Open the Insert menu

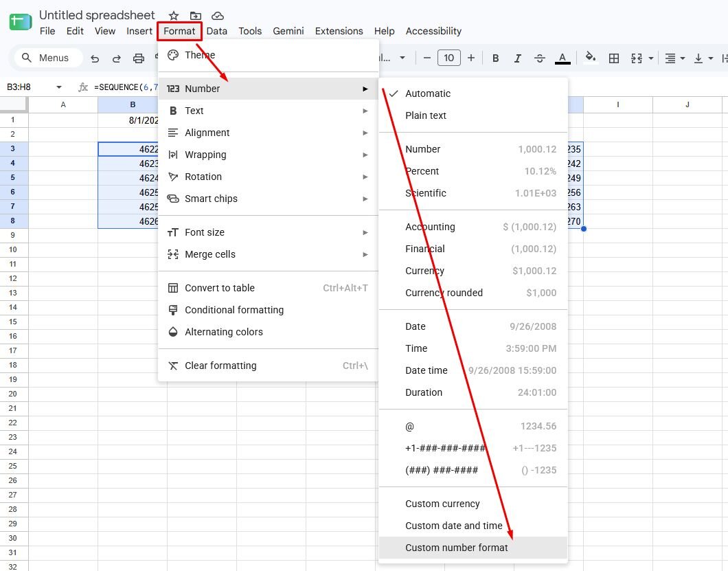point(139,31)
